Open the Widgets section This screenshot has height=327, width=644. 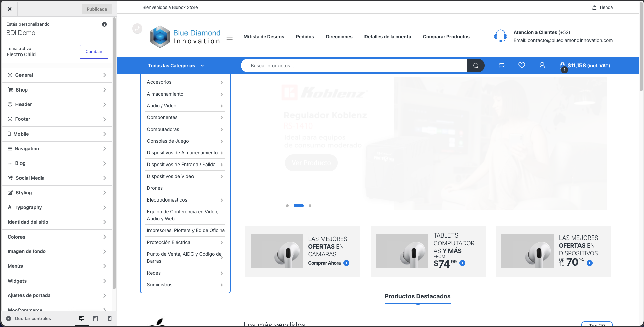[57, 281]
